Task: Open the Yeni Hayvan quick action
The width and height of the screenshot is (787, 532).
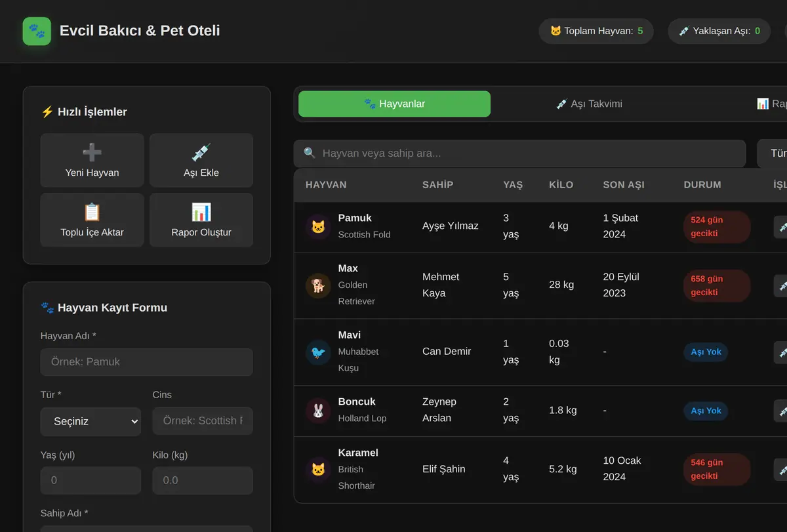Action: (92, 161)
